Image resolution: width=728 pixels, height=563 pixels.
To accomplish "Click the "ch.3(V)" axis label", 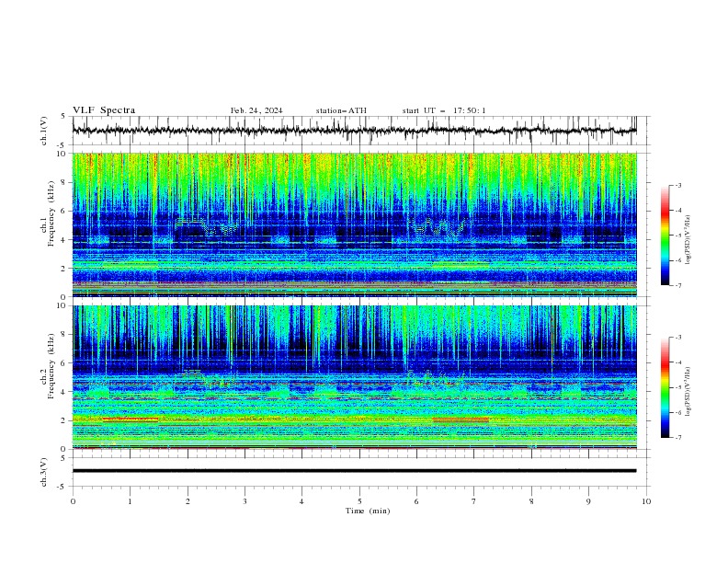I will (x=44, y=472).
